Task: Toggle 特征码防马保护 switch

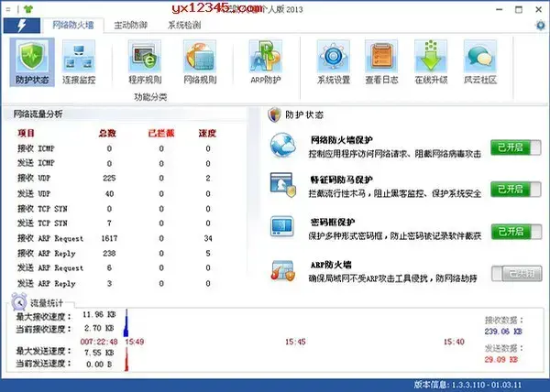Action: coord(515,190)
